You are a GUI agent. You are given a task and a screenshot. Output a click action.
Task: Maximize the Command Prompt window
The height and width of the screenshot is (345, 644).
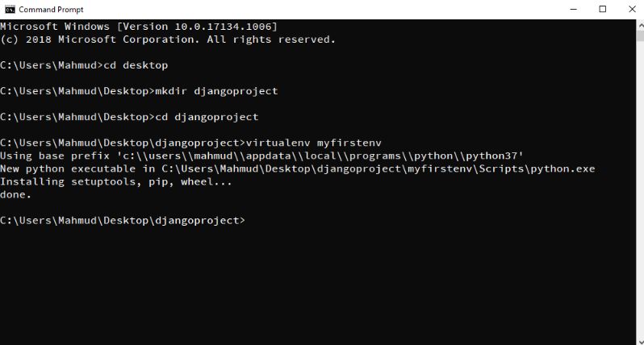(x=602, y=9)
